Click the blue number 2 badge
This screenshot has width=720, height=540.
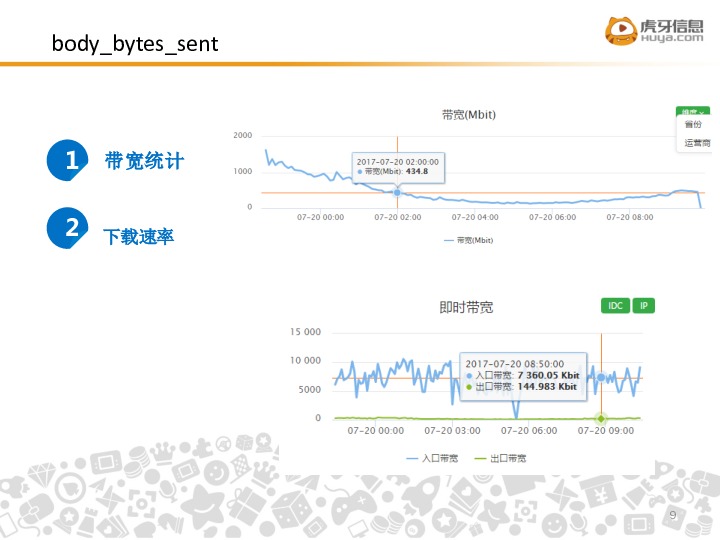tap(71, 229)
